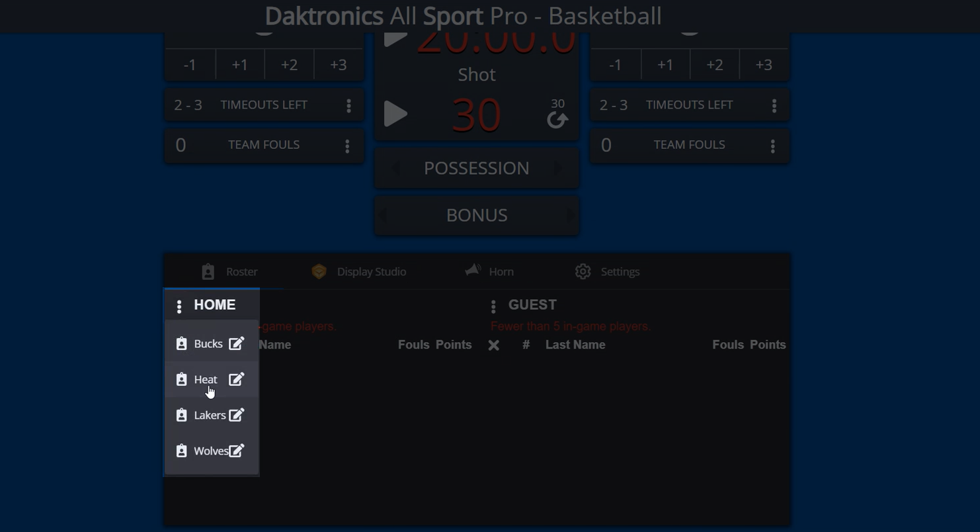Open the Settings tab
The width and height of the screenshot is (980, 532).
(x=607, y=272)
